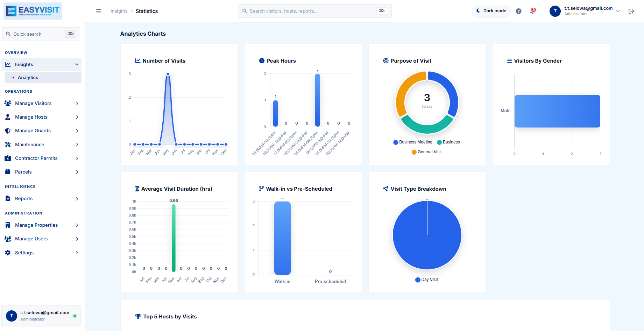Viewport: 644px width, 331px height.
Task: Click the t.t.selowa@gmail.com header account name
Action: click(x=588, y=8)
